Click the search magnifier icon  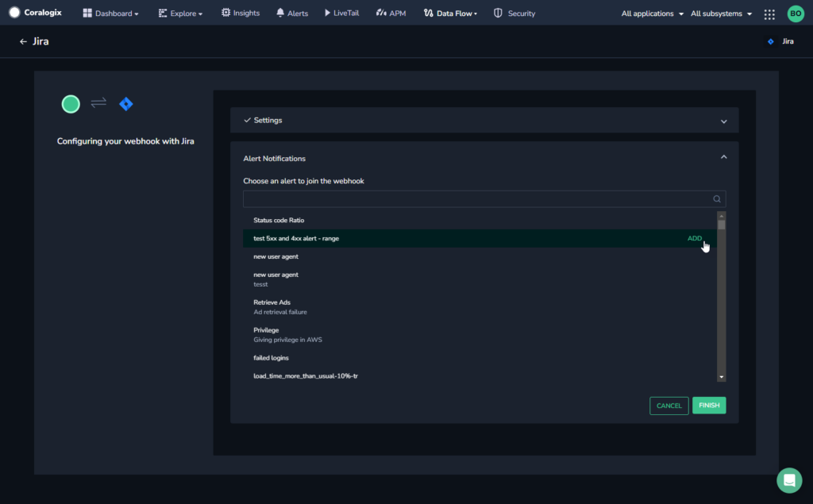717,199
